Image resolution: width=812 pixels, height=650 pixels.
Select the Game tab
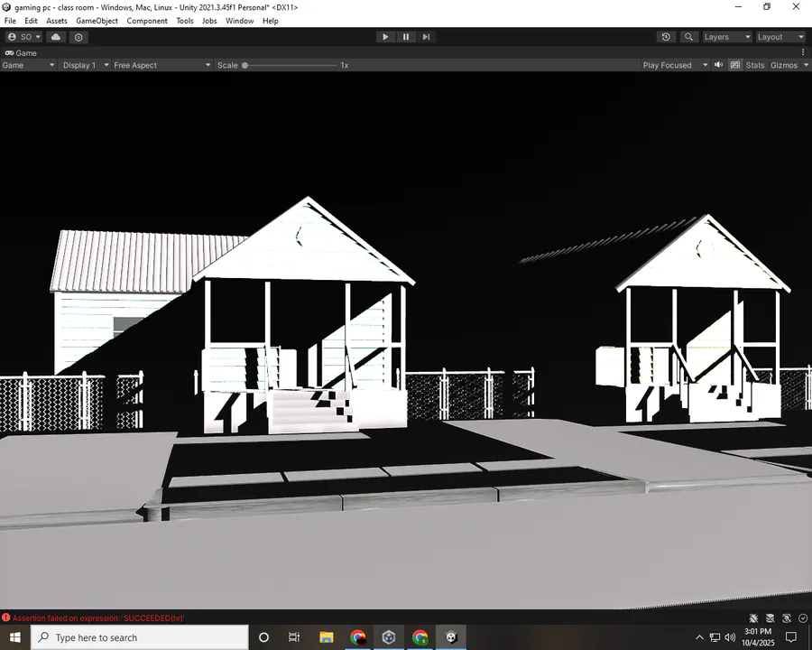[21, 53]
